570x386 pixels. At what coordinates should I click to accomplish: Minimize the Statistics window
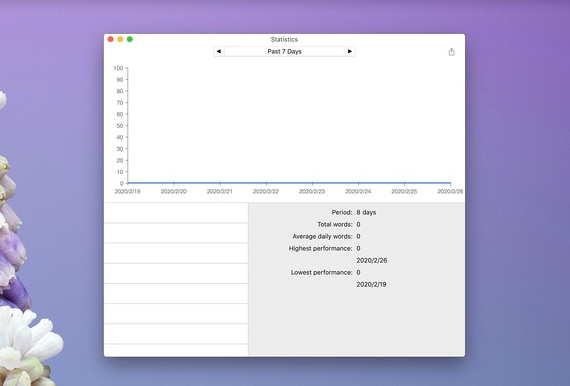(120, 39)
